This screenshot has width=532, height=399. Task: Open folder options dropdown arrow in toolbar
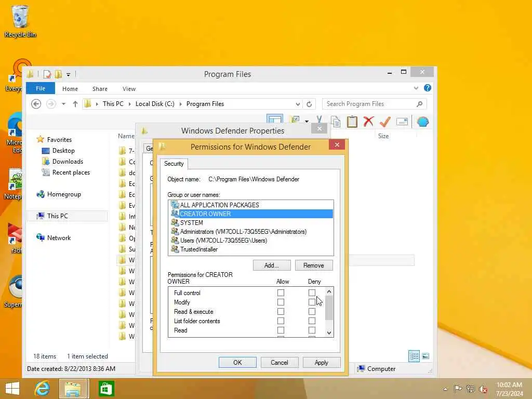click(x=307, y=121)
